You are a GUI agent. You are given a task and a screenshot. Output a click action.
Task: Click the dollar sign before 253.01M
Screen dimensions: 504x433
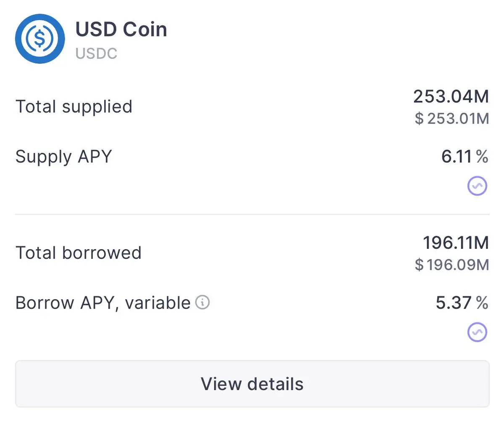pyautogui.click(x=419, y=119)
